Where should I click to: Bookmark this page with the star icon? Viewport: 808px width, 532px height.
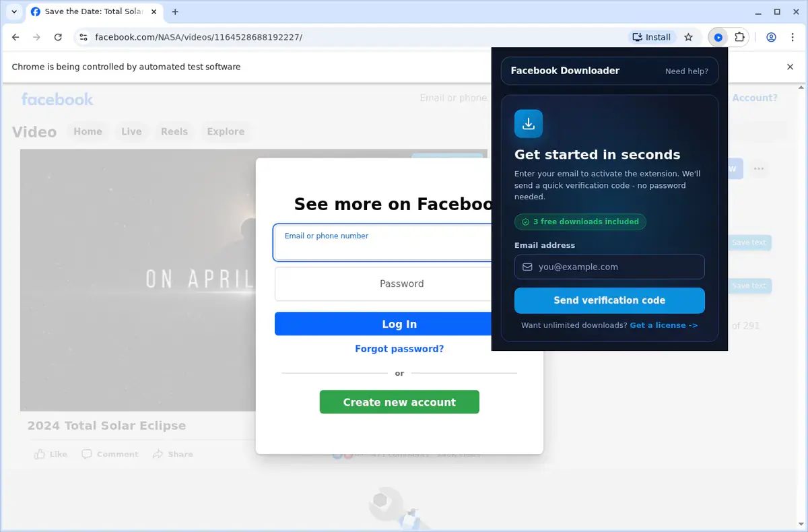(688, 37)
